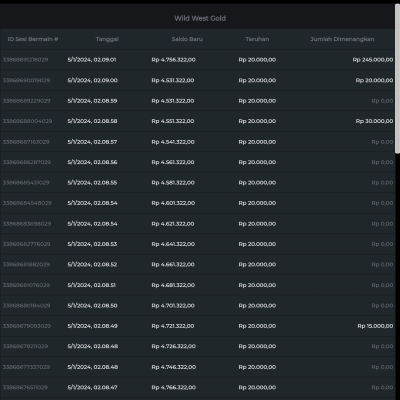Click Rp 0,00 win in the 02.08.59 row
Image resolution: width=400 pixels, height=400 pixels.
[x=382, y=101]
